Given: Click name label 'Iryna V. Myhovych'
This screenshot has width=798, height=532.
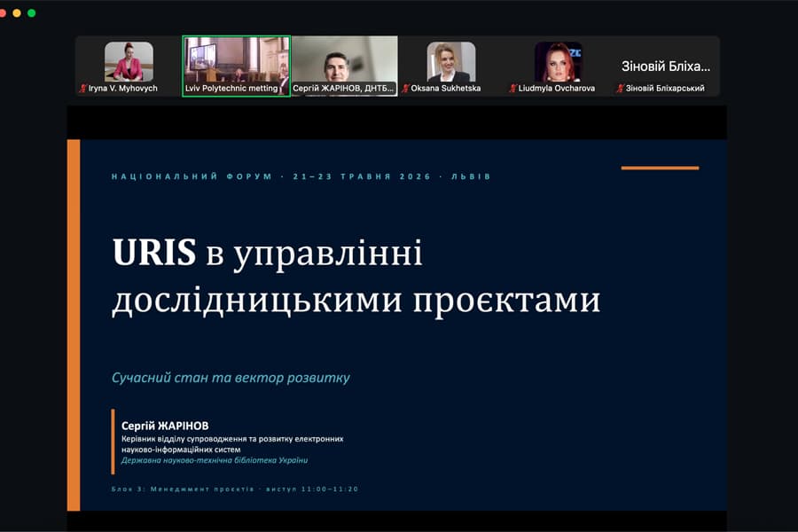Looking at the screenshot, I should (x=122, y=89).
